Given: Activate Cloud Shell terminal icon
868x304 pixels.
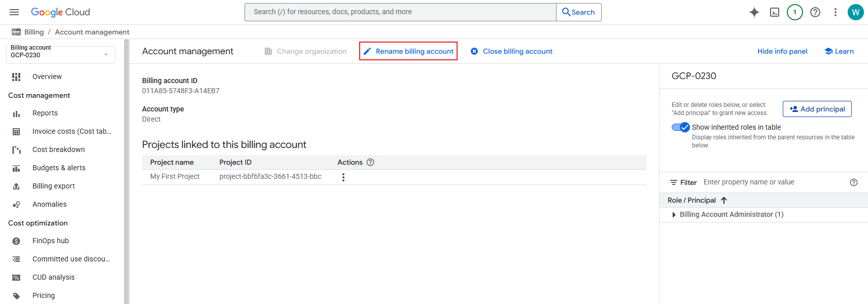Looking at the screenshot, I should pyautogui.click(x=774, y=12).
